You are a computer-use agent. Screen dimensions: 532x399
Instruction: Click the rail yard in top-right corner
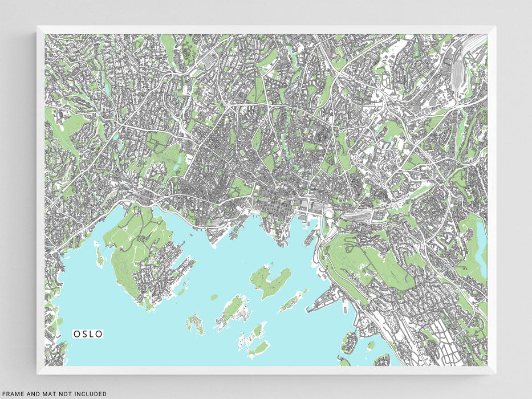pos(468,63)
